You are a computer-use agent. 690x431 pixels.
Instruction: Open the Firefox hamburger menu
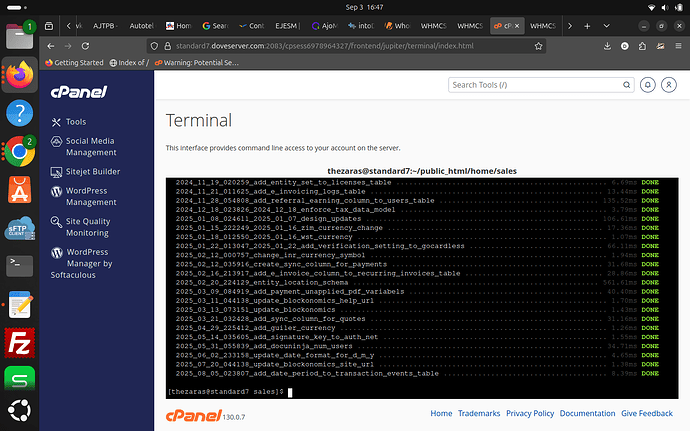(x=678, y=46)
